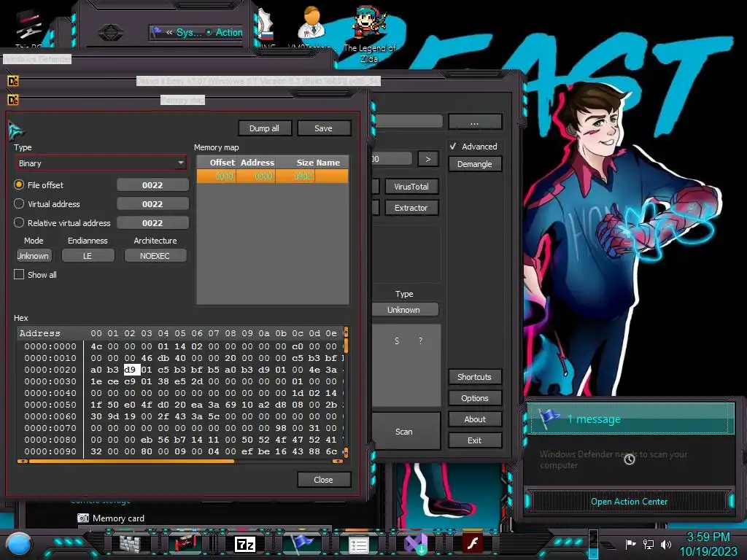
Task: Select the Virtual address radio button
Action: coord(19,204)
